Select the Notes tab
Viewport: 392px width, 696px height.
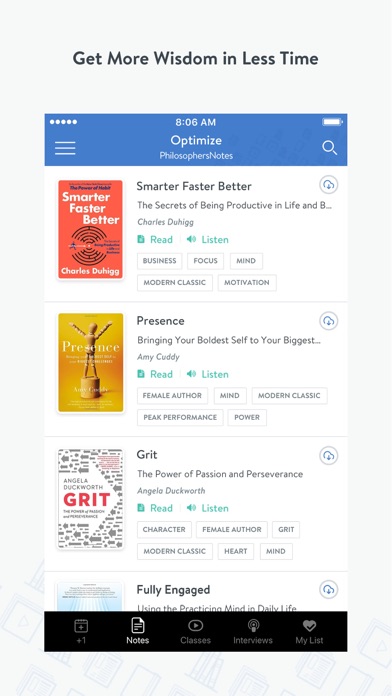[138, 631]
